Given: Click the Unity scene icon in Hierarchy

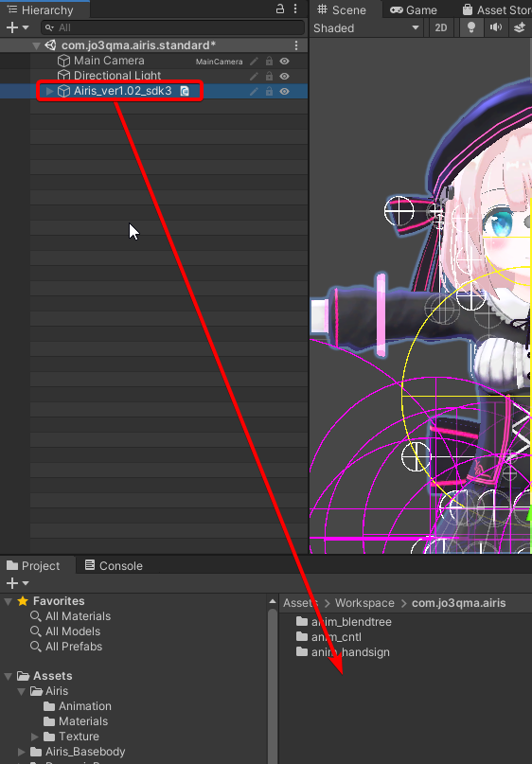Looking at the screenshot, I should click(50, 45).
